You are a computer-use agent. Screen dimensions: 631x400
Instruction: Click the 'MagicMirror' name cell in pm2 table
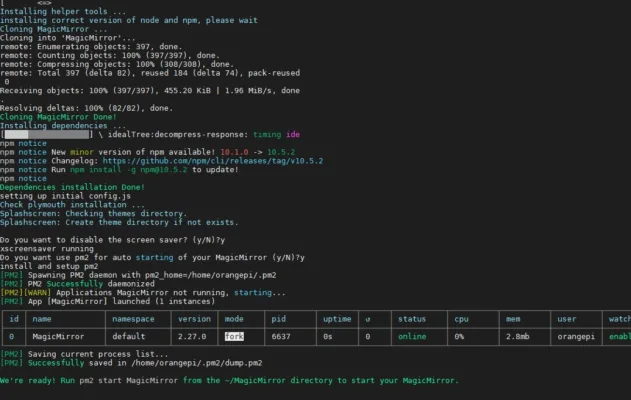pos(58,336)
